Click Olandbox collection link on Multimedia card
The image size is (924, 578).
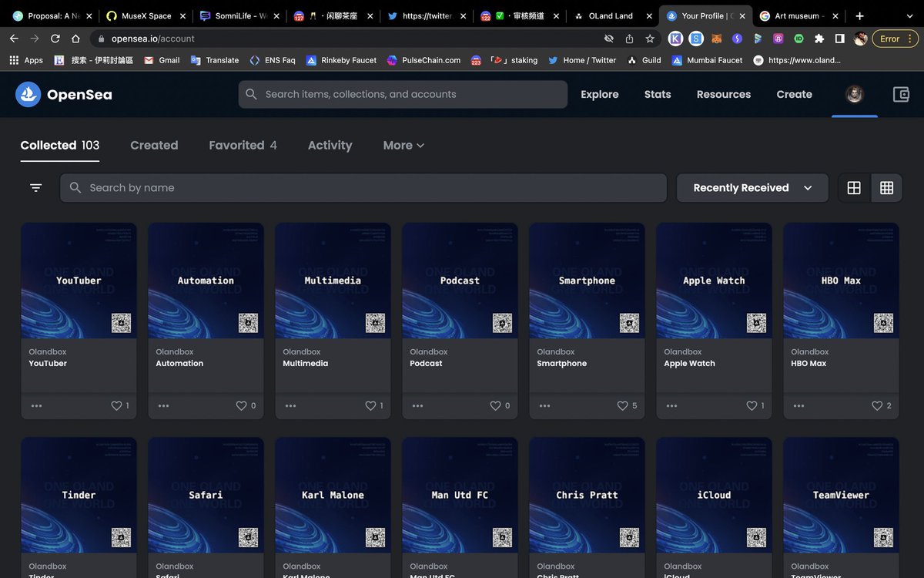(x=302, y=351)
